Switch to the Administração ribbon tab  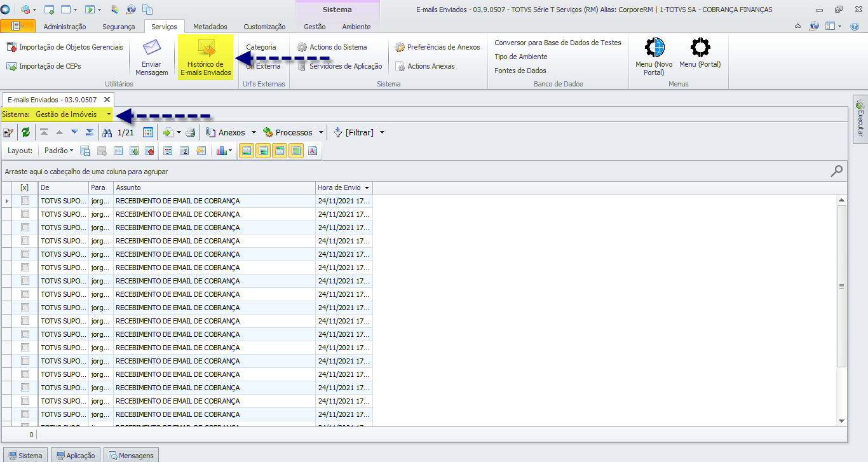(x=65, y=27)
